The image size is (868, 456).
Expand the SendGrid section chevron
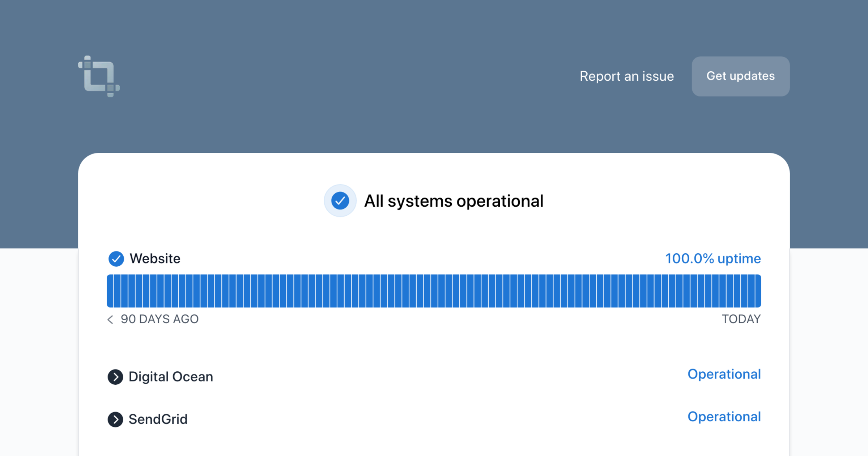coord(115,419)
